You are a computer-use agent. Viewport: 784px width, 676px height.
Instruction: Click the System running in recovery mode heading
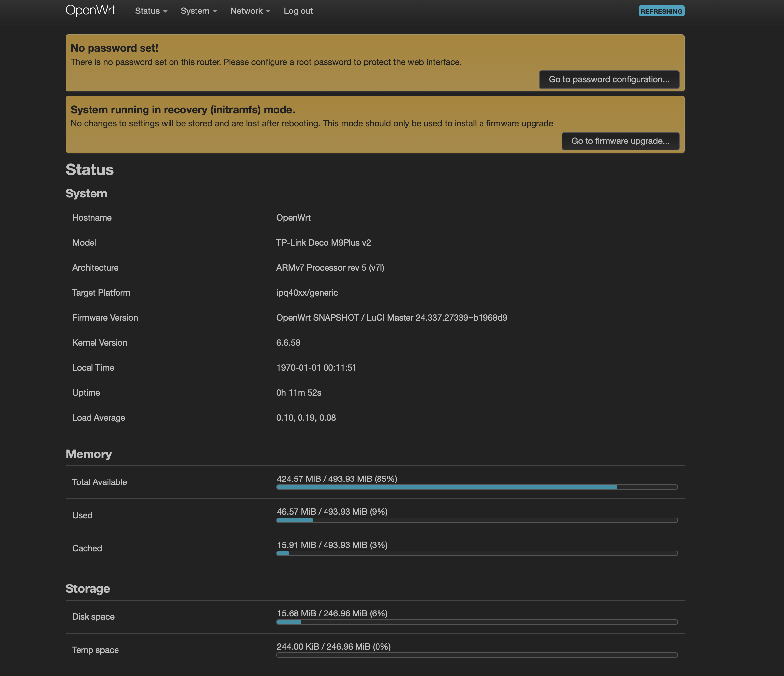(183, 110)
